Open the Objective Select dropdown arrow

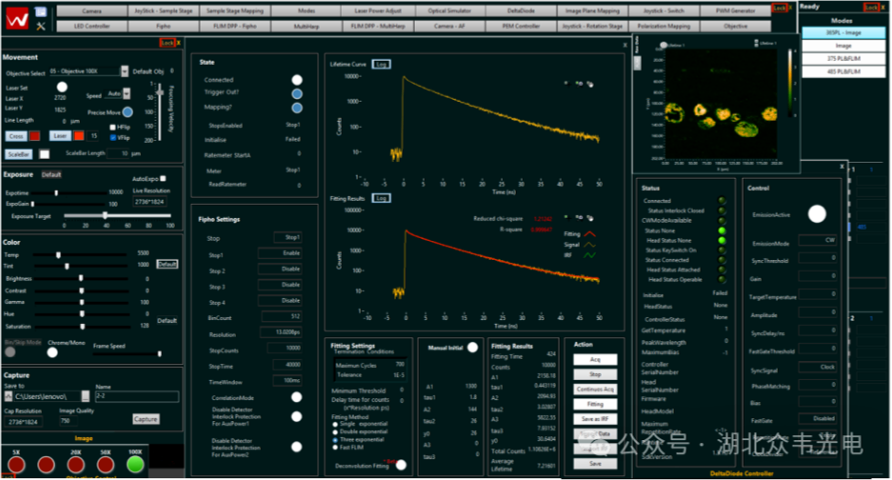pyautogui.click(x=125, y=71)
